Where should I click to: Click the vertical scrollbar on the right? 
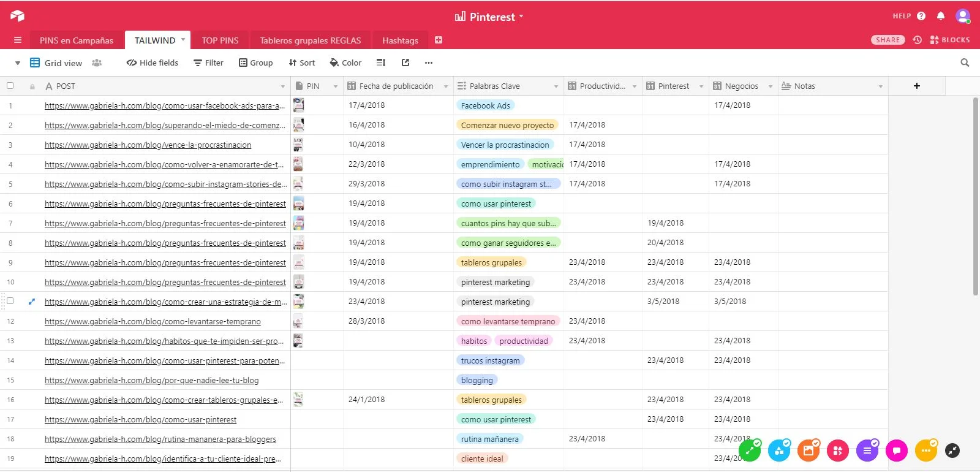click(x=976, y=196)
